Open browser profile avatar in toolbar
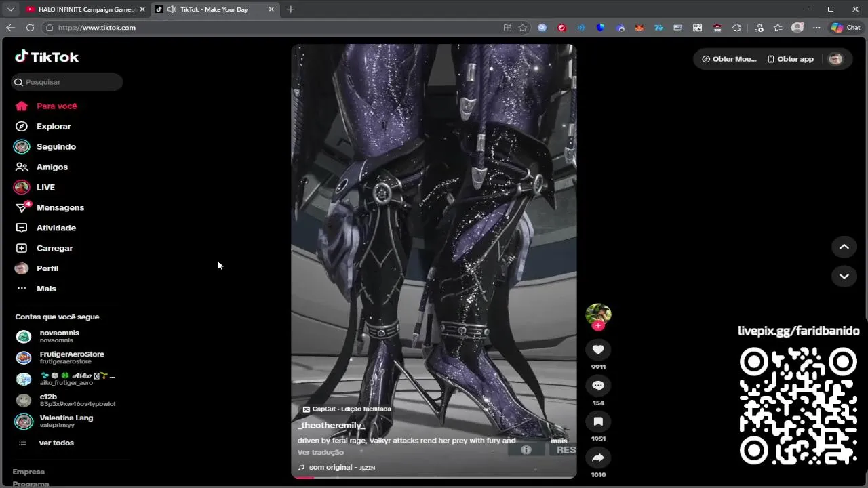Screen dimensions: 868x488 (x=797, y=28)
